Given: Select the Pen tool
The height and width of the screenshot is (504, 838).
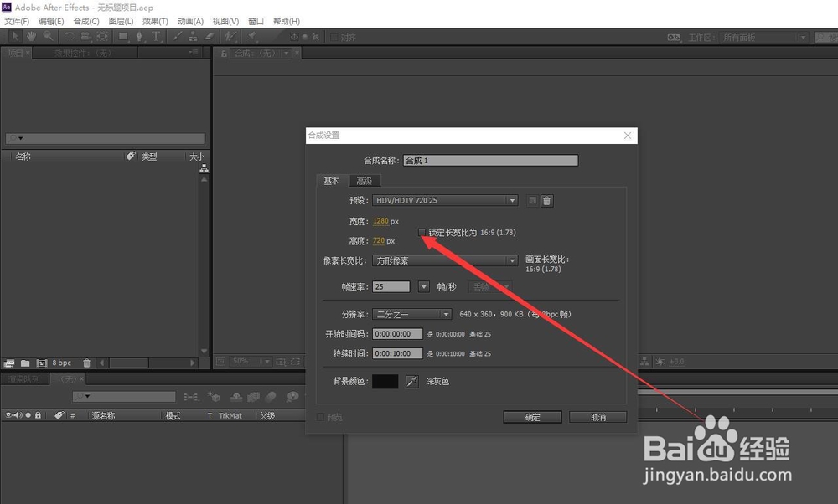Looking at the screenshot, I should coord(139,36).
